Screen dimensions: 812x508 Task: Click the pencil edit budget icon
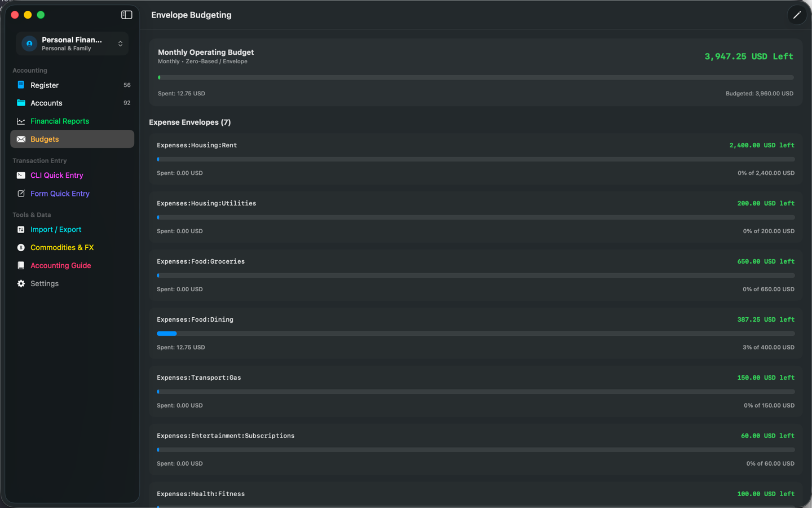797,15
